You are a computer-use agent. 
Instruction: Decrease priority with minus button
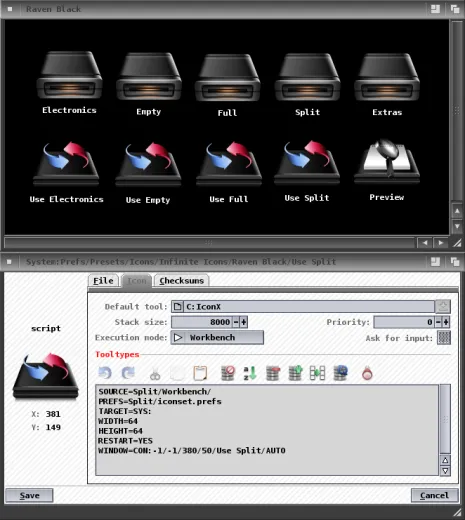438,322
